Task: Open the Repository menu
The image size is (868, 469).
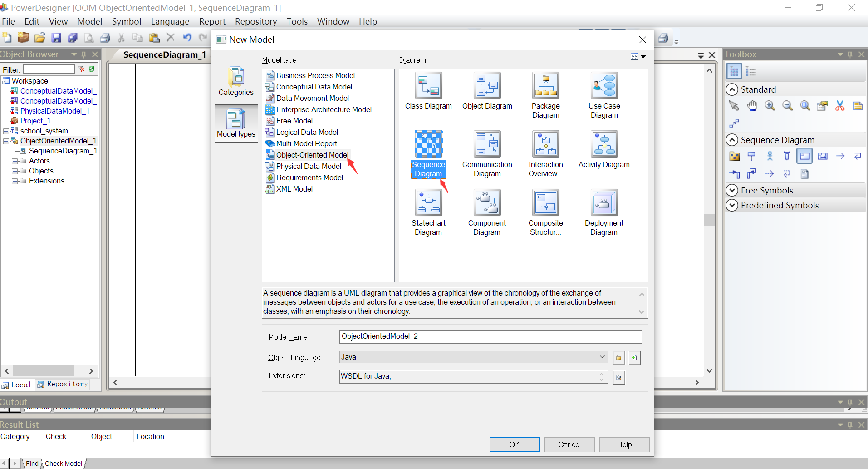Action: (x=256, y=21)
